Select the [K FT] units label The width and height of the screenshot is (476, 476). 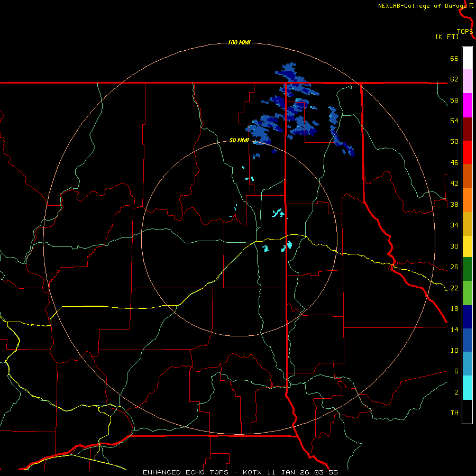(x=447, y=36)
